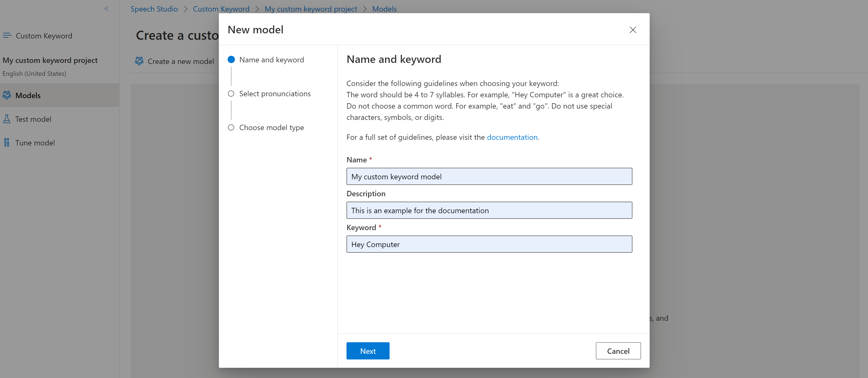Select the Choose model type radio button
Image resolution: width=868 pixels, height=378 pixels.
point(231,127)
